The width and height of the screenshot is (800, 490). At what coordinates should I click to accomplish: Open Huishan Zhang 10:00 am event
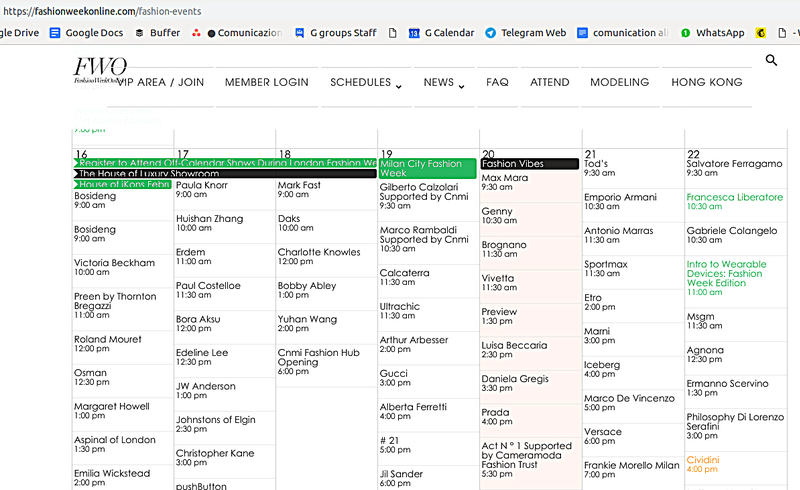click(x=210, y=223)
